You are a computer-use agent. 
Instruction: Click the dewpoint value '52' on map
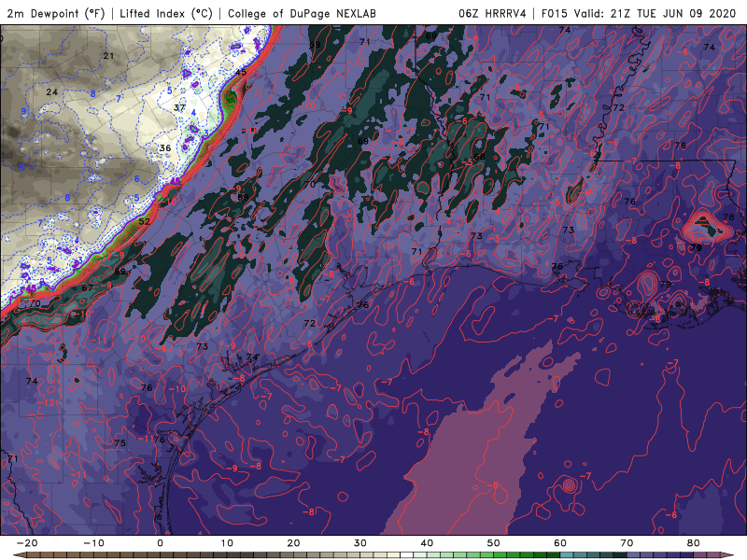pyautogui.click(x=145, y=221)
